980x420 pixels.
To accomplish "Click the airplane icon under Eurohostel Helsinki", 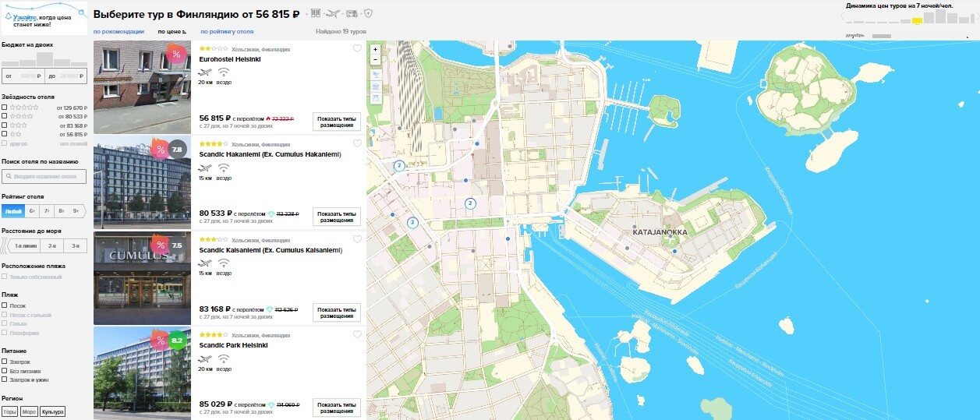I will pos(205,72).
